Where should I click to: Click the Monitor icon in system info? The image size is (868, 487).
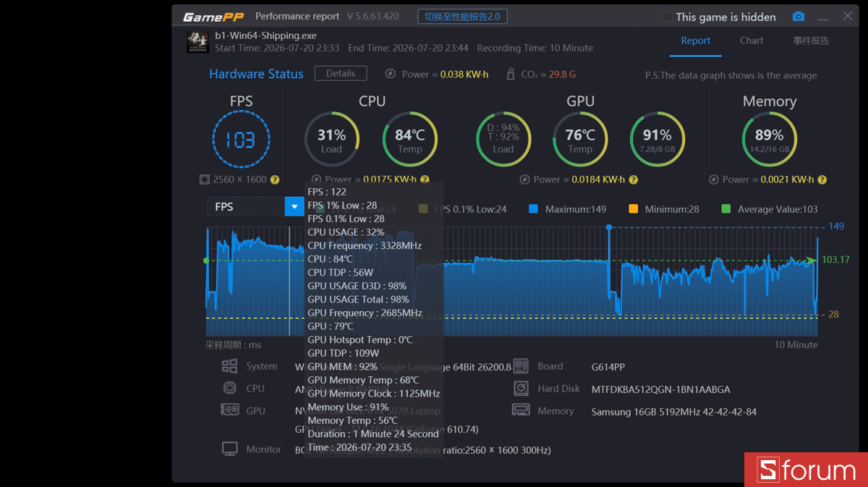click(x=229, y=449)
